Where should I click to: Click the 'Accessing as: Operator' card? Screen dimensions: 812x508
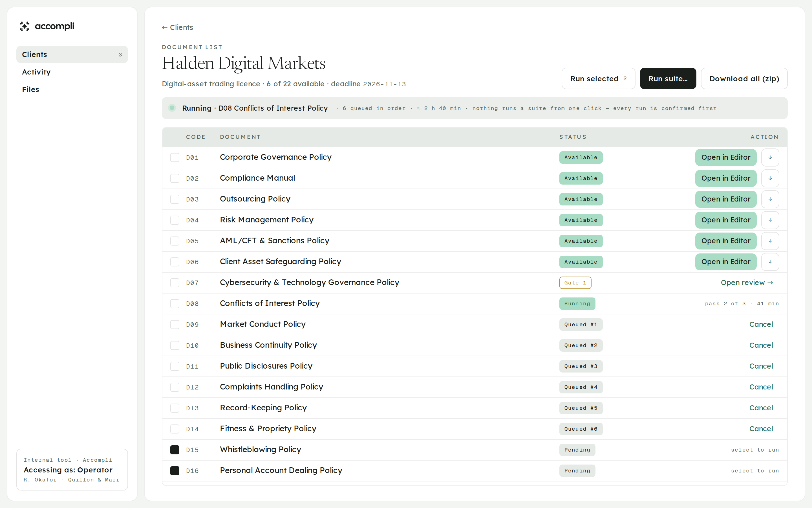[x=72, y=469]
